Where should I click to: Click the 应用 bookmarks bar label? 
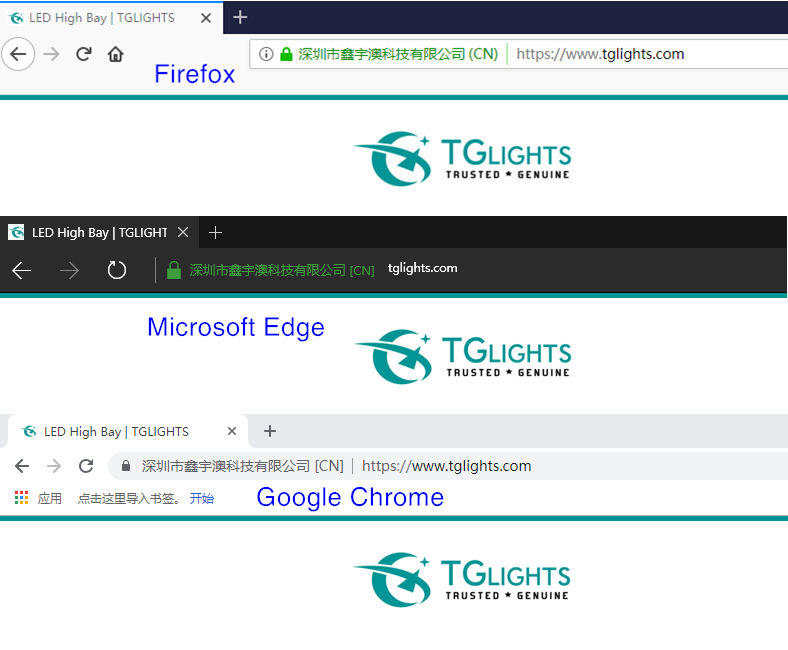tap(50, 498)
